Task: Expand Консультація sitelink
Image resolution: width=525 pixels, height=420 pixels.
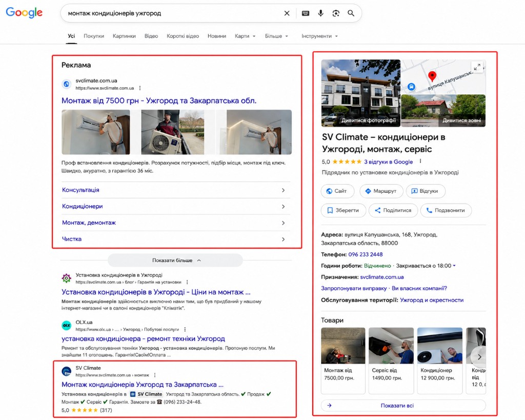Action: tap(176, 190)
